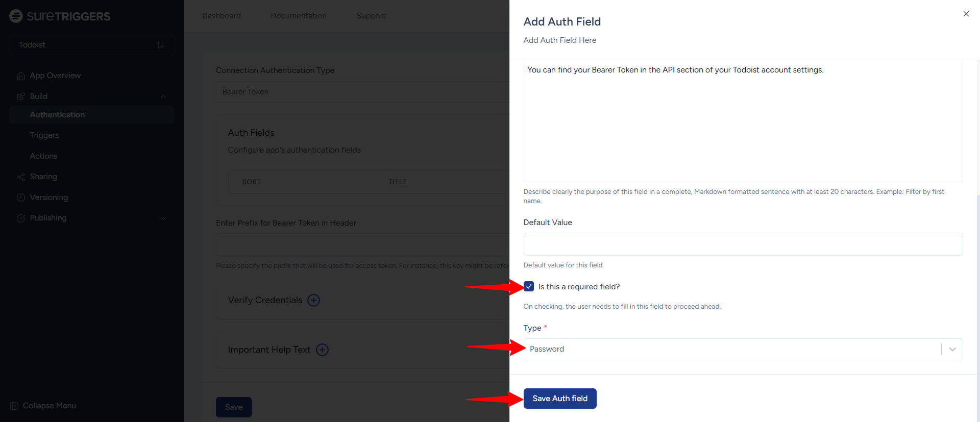This screenshot has height=422, width=980.
Task: Expand the Publishing section chevron
Action: point(163,218)
